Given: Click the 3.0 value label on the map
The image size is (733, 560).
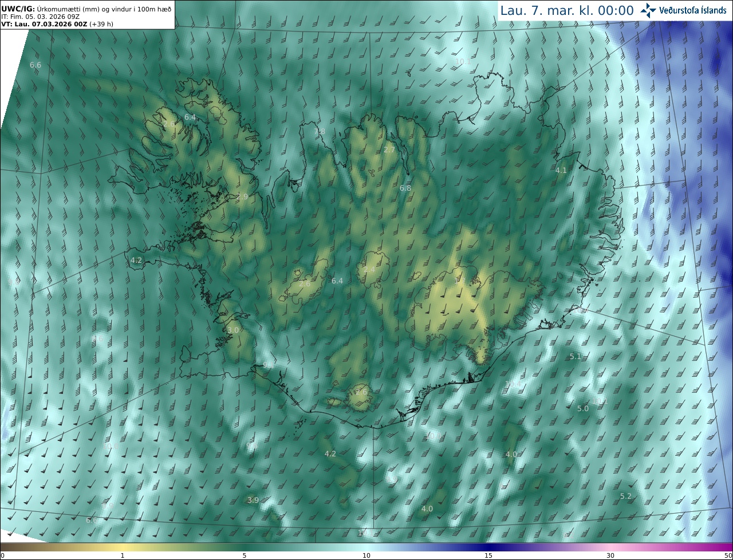Looking at the screenshot, I should tap(233, 331).
